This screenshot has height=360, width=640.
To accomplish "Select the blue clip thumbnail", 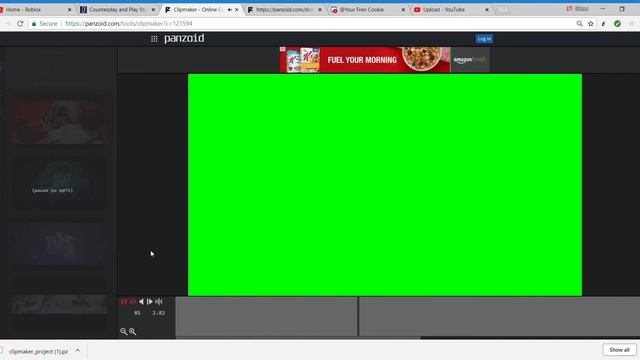I will [60, 244].
